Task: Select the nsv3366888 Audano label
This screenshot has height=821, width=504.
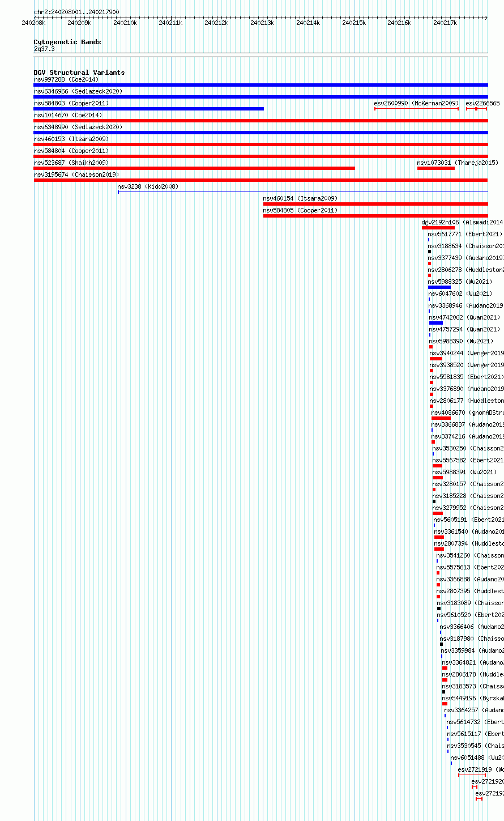Action: coord(471,579)
